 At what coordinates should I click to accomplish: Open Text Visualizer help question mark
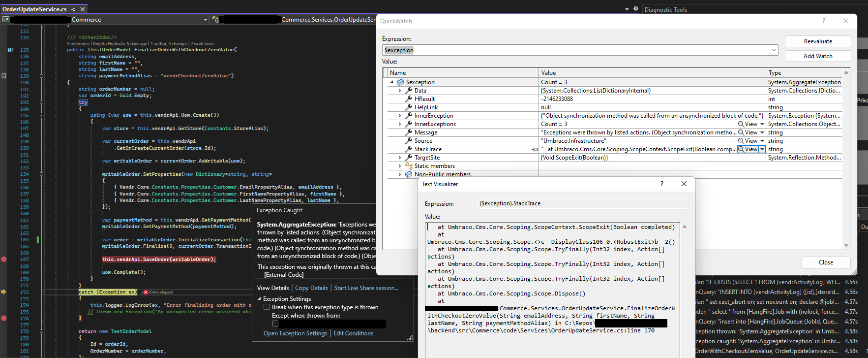[662, 184]
